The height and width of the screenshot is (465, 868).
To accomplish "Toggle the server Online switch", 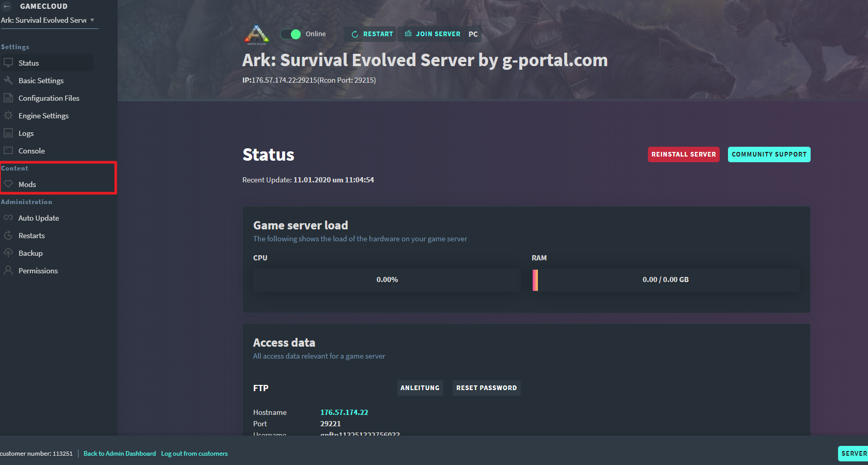I will point(291,34).
